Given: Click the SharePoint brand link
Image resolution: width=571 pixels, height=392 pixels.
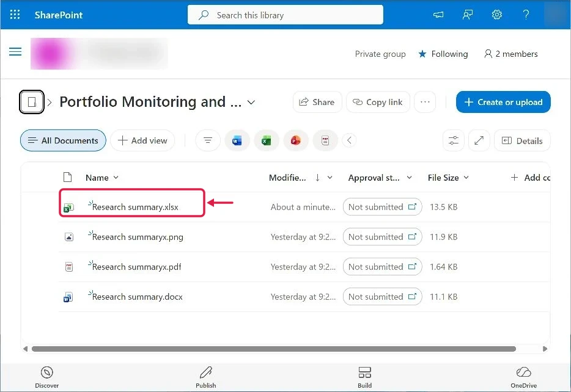Looking at the screenshot, I should (59, 15).
